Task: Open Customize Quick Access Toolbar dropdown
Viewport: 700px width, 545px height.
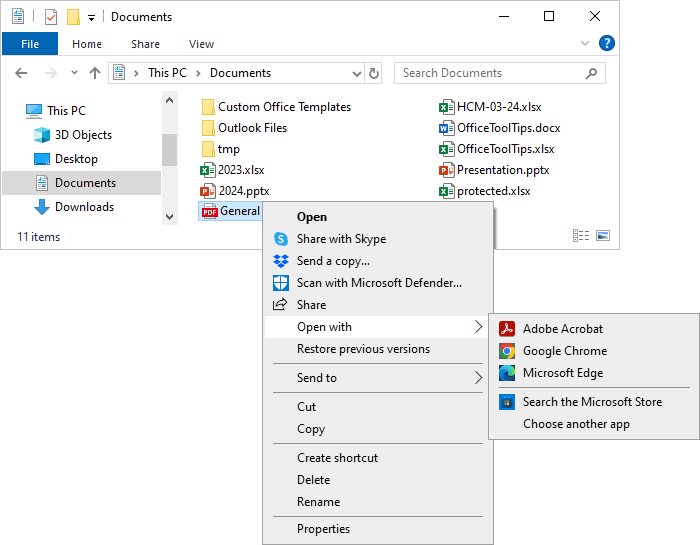Action: [91, 18]
